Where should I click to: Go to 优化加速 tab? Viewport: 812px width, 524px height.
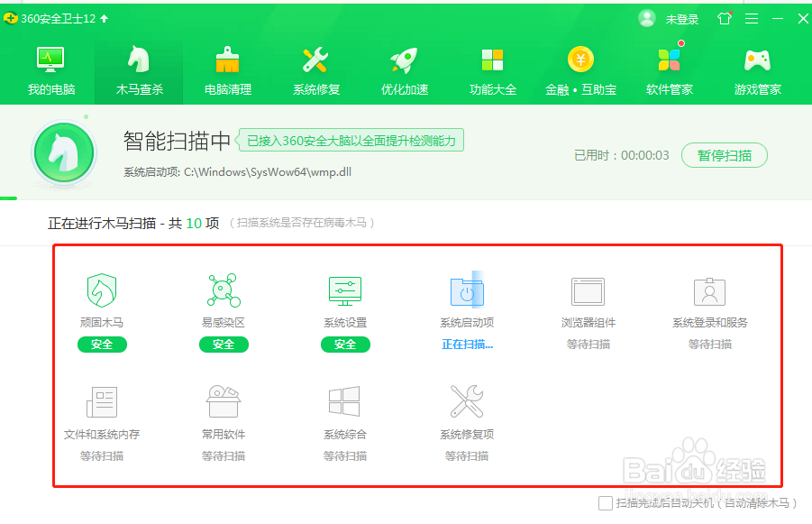click(405, 71)
